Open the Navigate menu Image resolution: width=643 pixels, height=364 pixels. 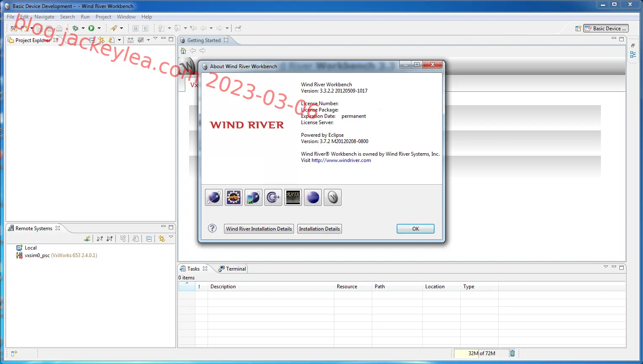[x=44, y=17]
